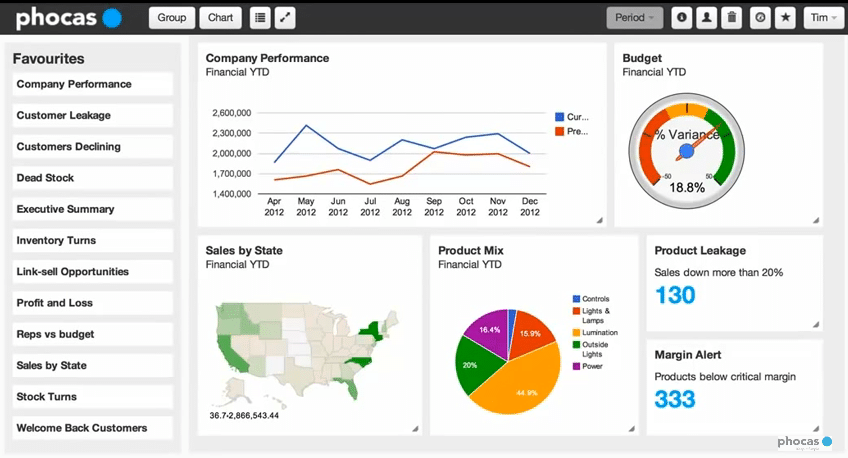Click the expand fullscreen arrows icon

click(286, 18)
